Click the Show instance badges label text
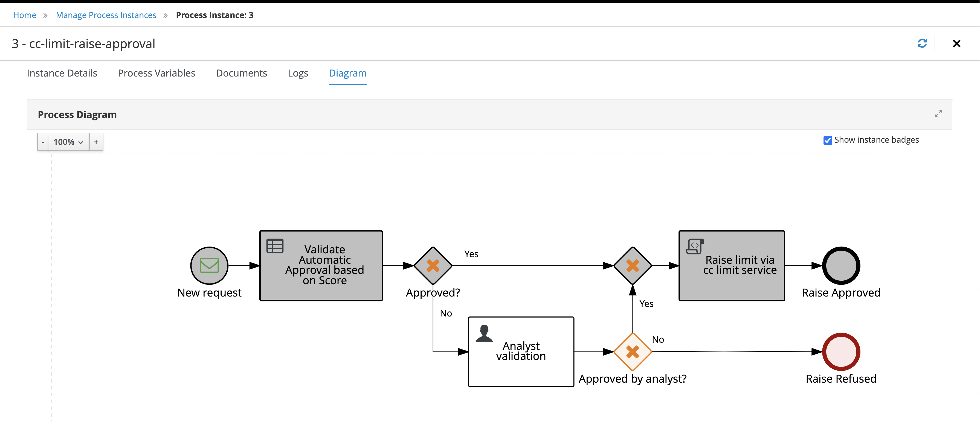The width and height of the screenshot is (980, 434). (x=877, y=140)
